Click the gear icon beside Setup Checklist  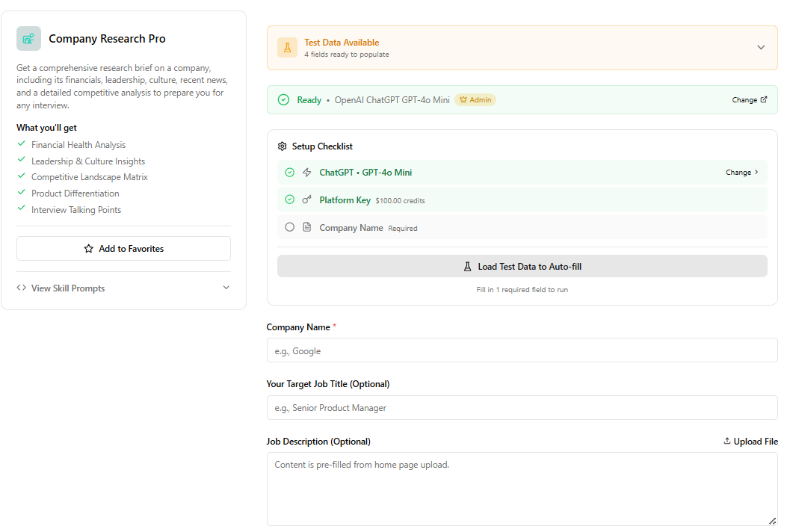(x=283, y=146)
